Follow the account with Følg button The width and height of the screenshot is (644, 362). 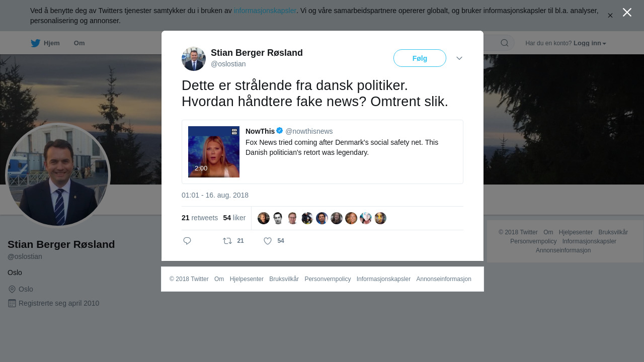click(420, 58)
